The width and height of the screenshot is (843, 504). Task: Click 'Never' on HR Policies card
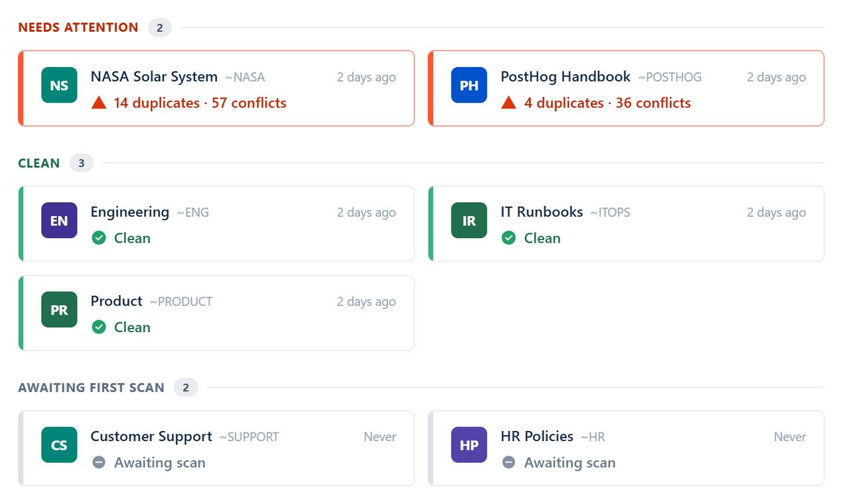(790, 437)
